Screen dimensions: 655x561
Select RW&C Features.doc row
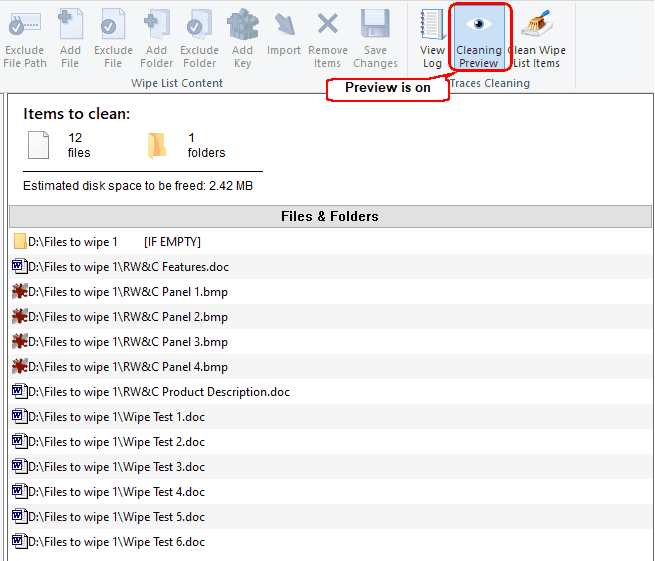point(330,267)
